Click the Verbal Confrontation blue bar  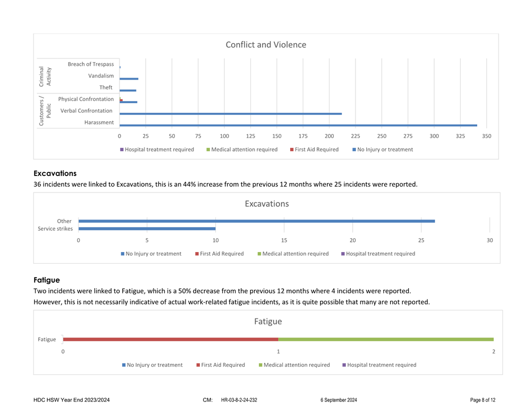(230, 114)
